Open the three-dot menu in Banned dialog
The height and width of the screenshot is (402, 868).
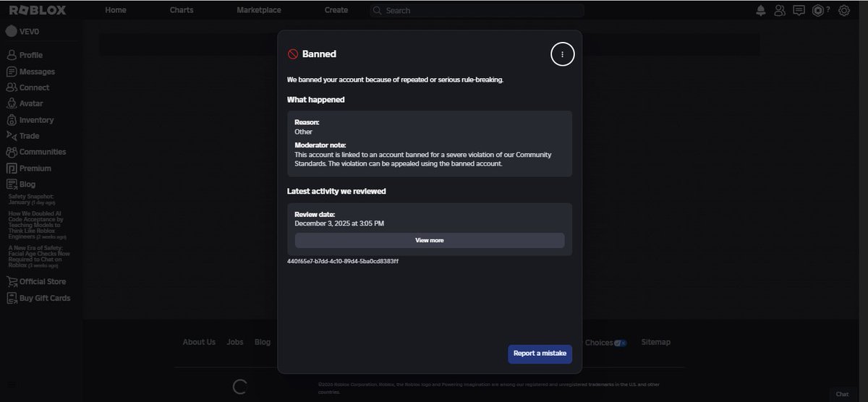tap(562, 54)
